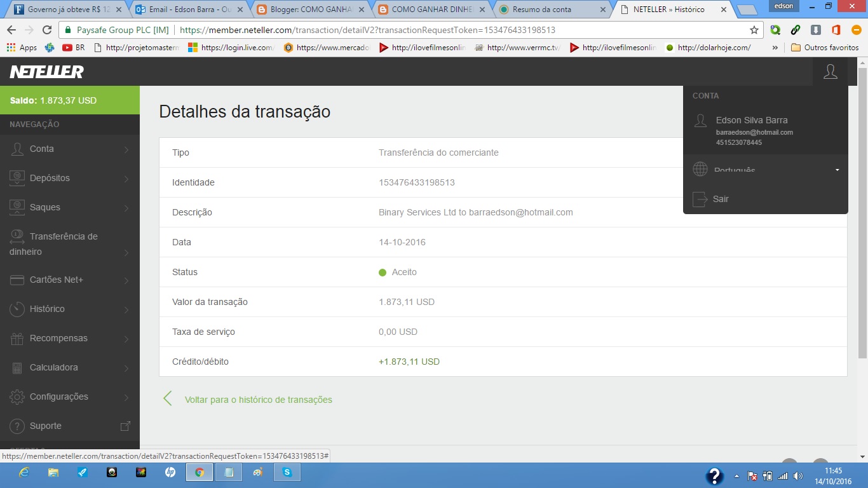
Task: Click the Binary Services Ltd description text
Action: coord(476,212)
